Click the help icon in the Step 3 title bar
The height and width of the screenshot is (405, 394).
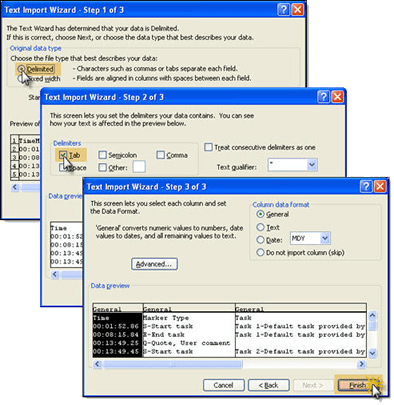[x=366, y=186]
